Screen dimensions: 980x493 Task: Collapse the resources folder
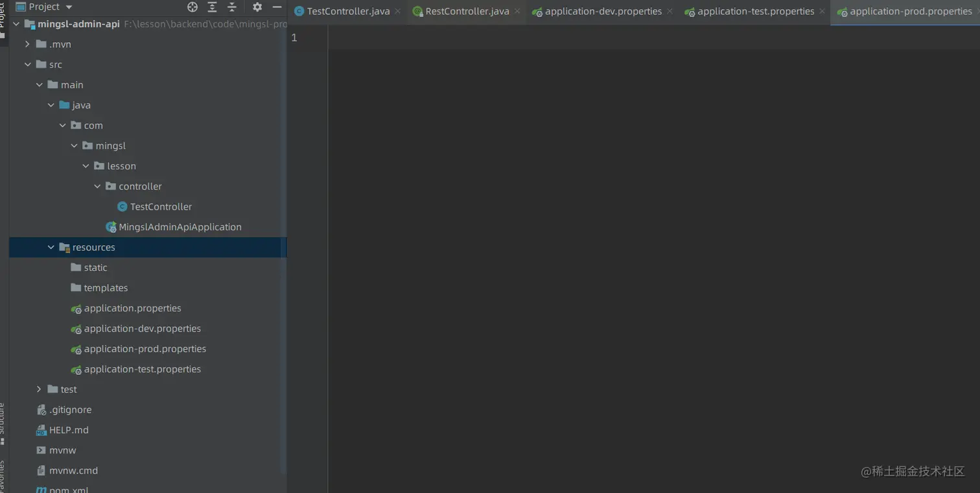coord(51,247)
